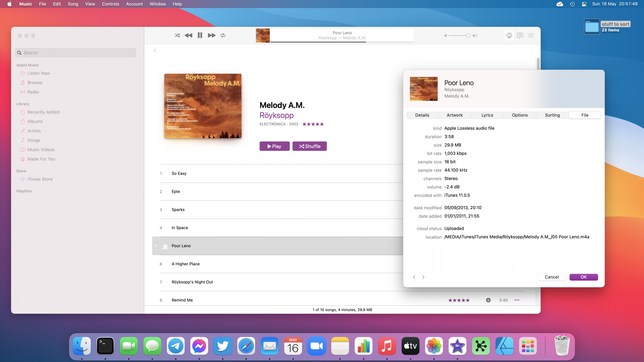The height and width of the screenshot is (362, 644).
Task: Toggle shuffle in the playback controls
Action: [177, 35]
